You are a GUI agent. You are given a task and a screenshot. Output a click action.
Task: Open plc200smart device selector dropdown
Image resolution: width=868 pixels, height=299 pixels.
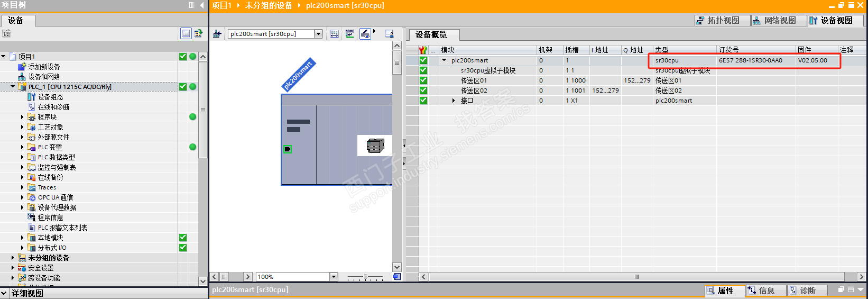click(318, 34)
